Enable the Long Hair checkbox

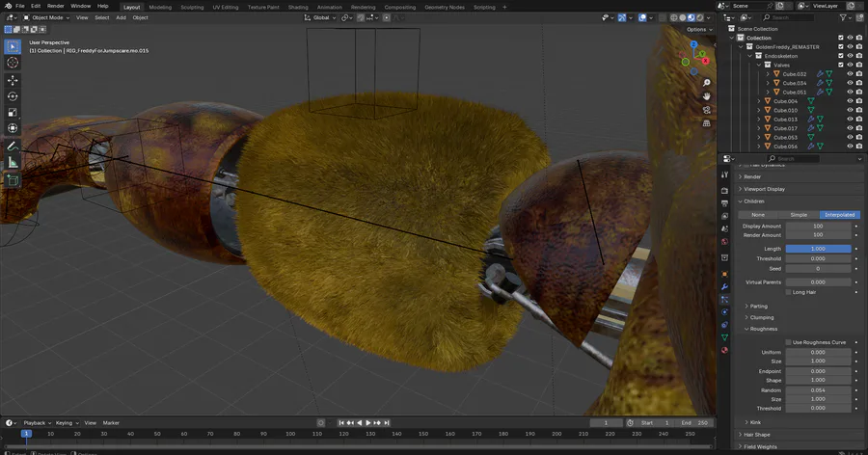(788, 292)
